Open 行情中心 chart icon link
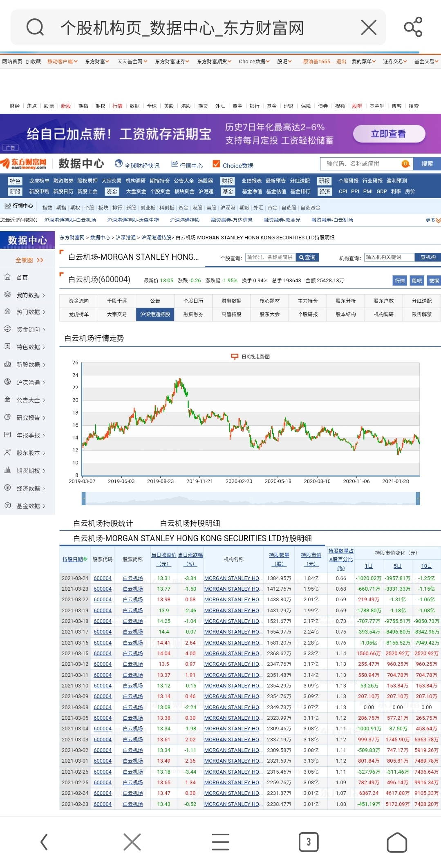 coord(187,164)
